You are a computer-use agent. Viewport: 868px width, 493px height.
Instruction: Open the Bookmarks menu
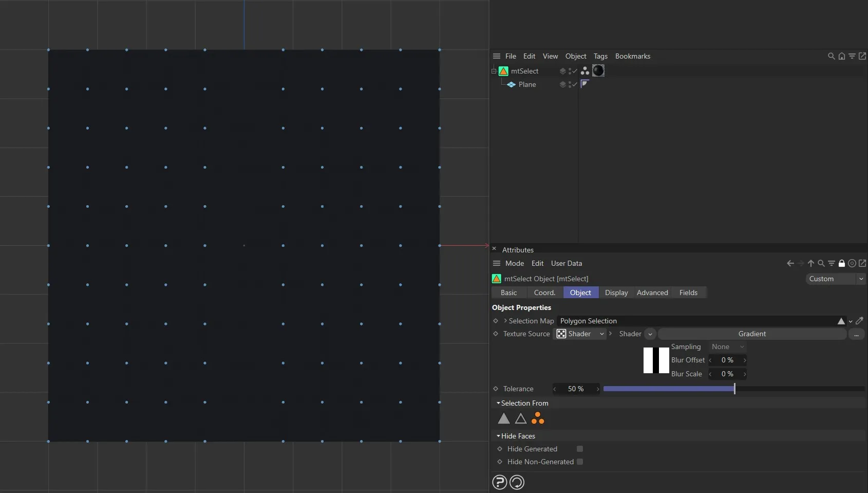(632, 56)
